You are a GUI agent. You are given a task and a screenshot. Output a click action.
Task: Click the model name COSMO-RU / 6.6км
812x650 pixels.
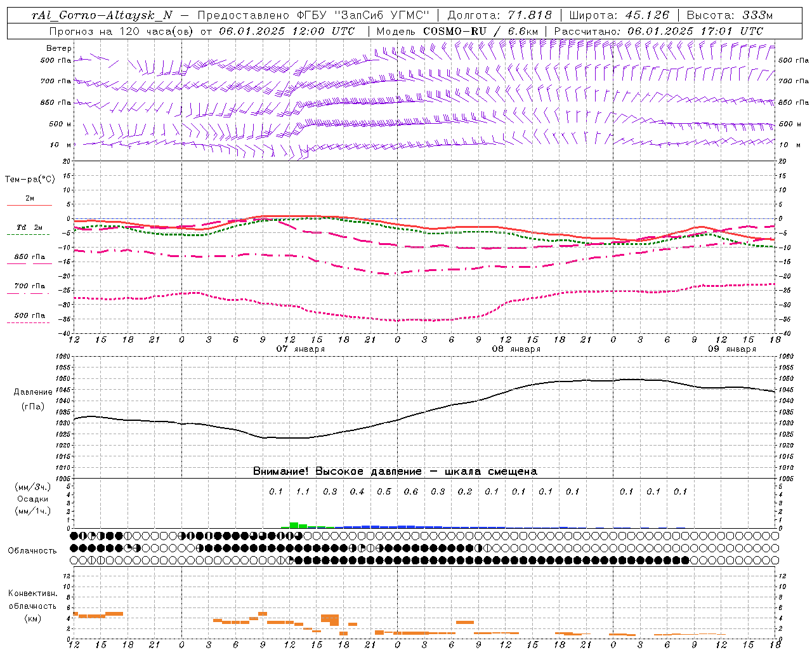481,31
